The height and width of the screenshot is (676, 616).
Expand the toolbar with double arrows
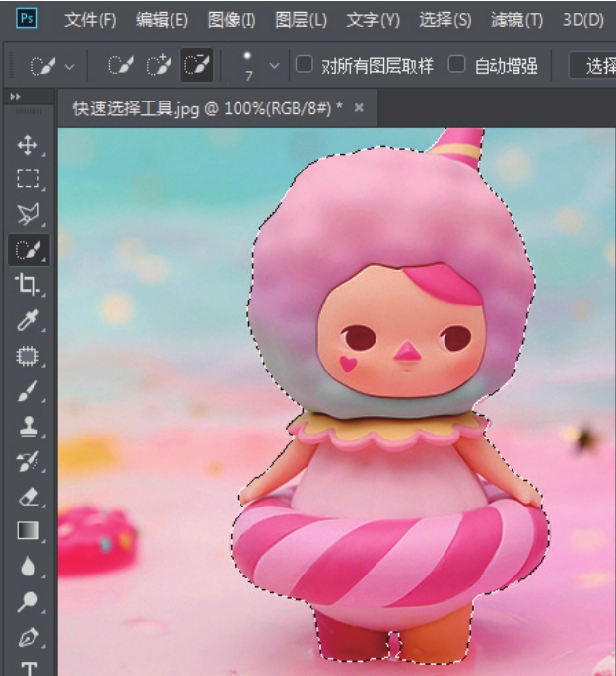pos(15,97)
